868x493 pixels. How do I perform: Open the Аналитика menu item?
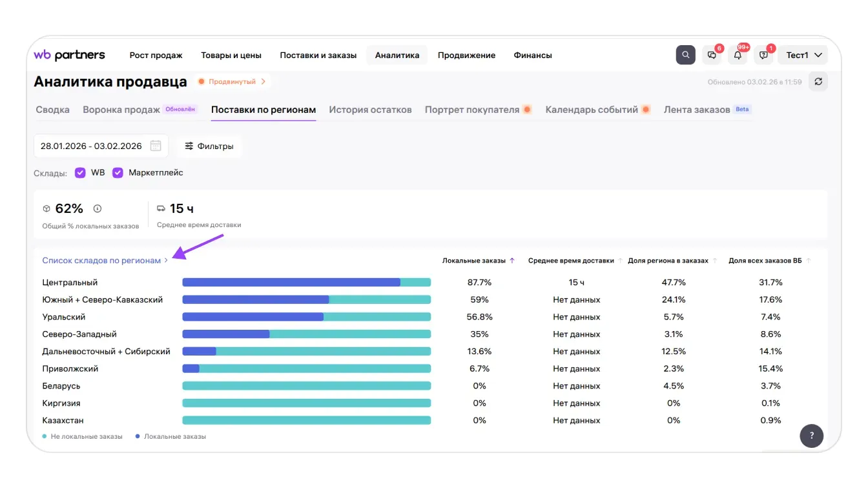tap(397, 55)
